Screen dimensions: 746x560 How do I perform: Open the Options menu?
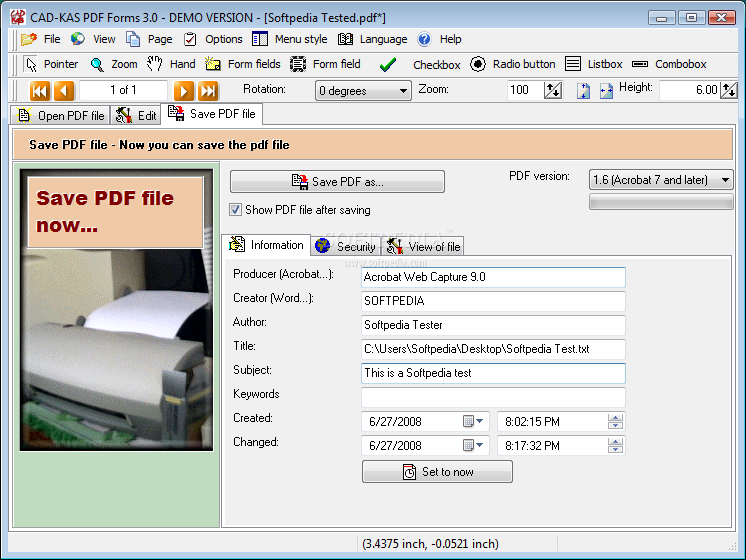click(x=213, y=39)
